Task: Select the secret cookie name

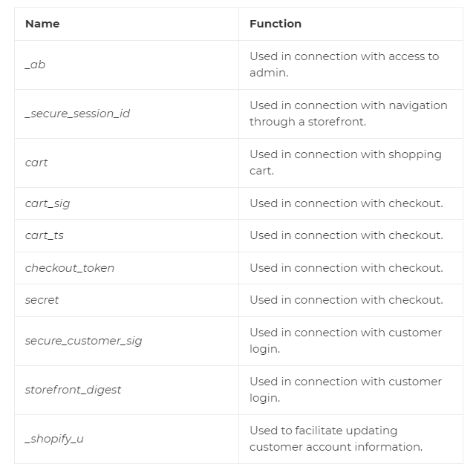Action: (42, 300)
